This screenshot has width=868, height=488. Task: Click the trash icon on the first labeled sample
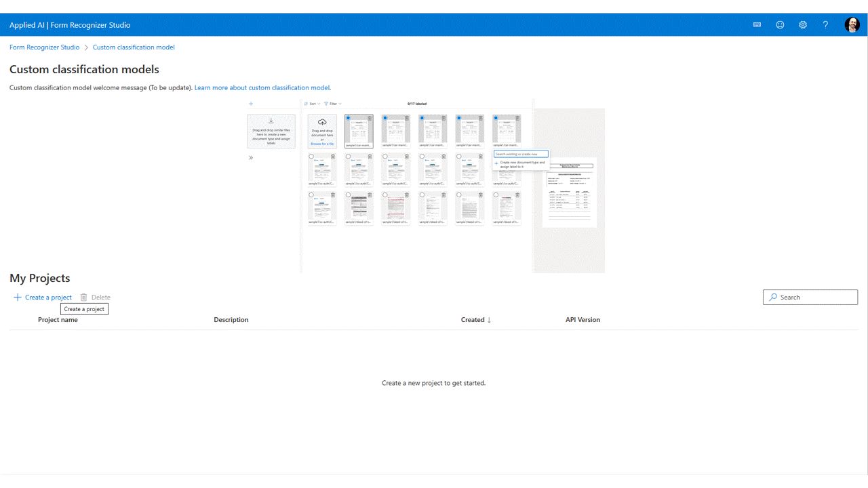370,118
